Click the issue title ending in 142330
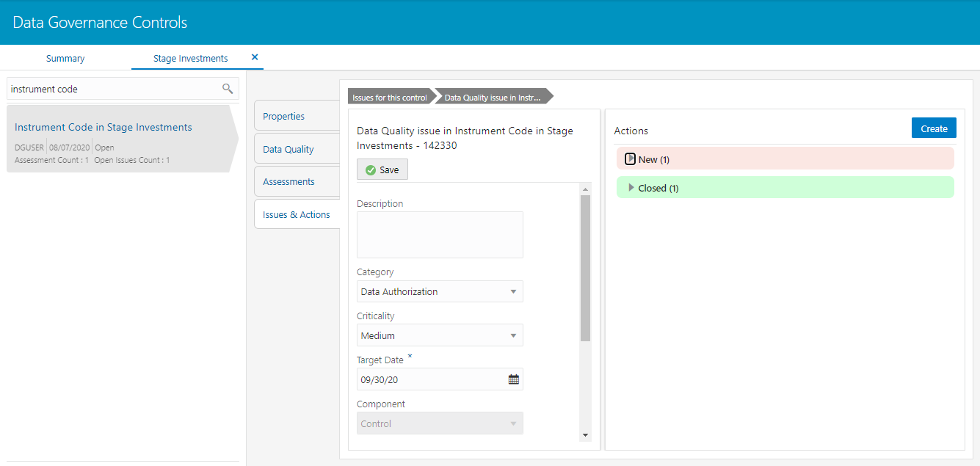Screen dimensions: 980x466 (x=465, y=138)
